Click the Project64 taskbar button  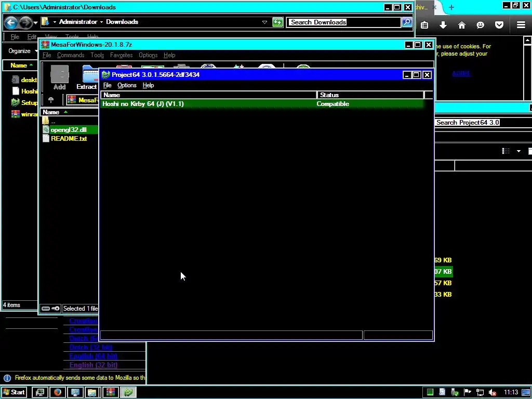pyautogui.click(x=128, y=392)
